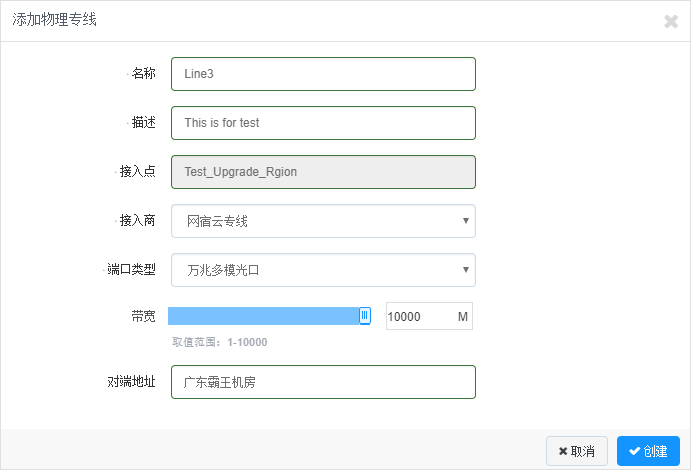Click the blue filled bandwidth slider track
The height and width of the screenshot is (470, 691).
[263, 316]
